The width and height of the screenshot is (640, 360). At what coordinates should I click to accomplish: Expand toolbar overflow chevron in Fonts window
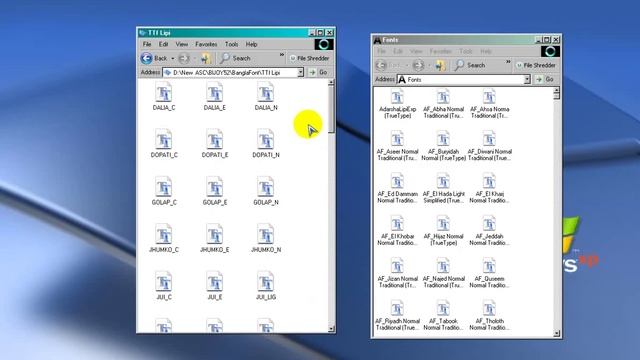508,62
